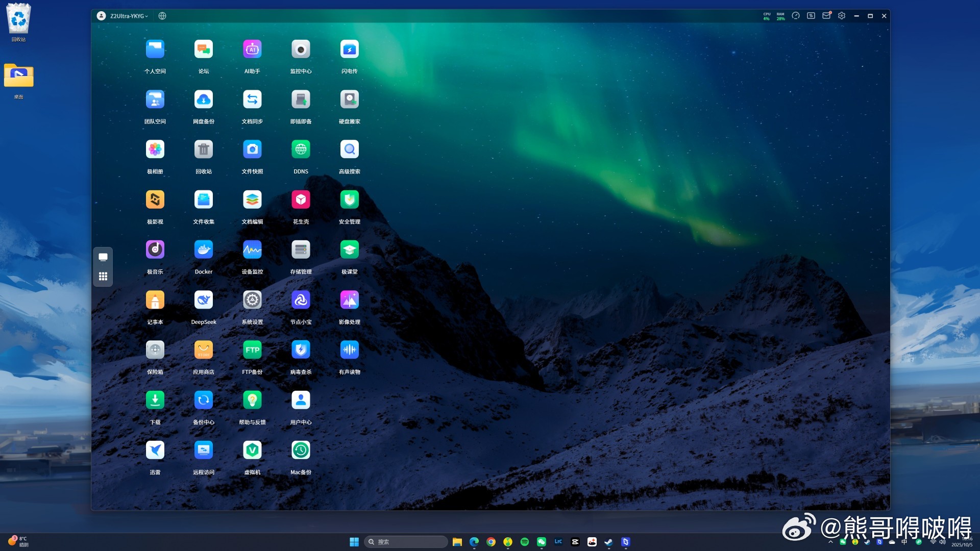
Task: Expand the Z2Ultra-YKYG device dropdown
Action: pyautogui.click(x=129, y=16)
